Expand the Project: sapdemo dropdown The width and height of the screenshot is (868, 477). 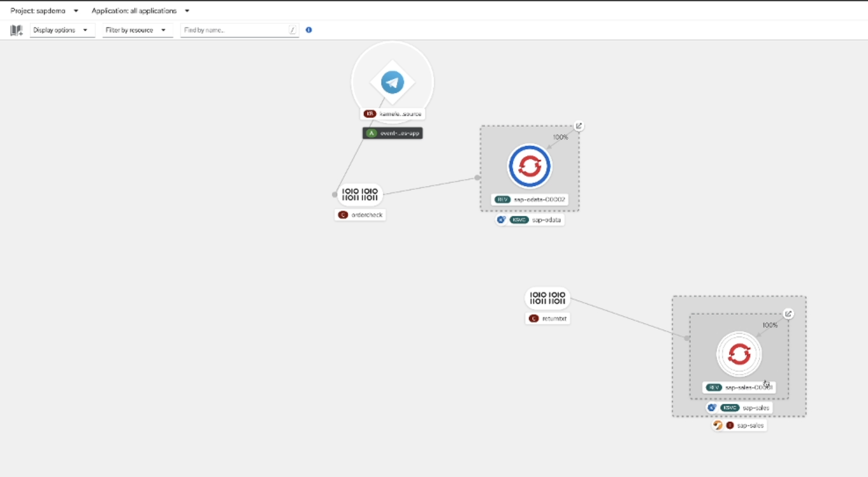pyautogui.click(x=44, y=11)
